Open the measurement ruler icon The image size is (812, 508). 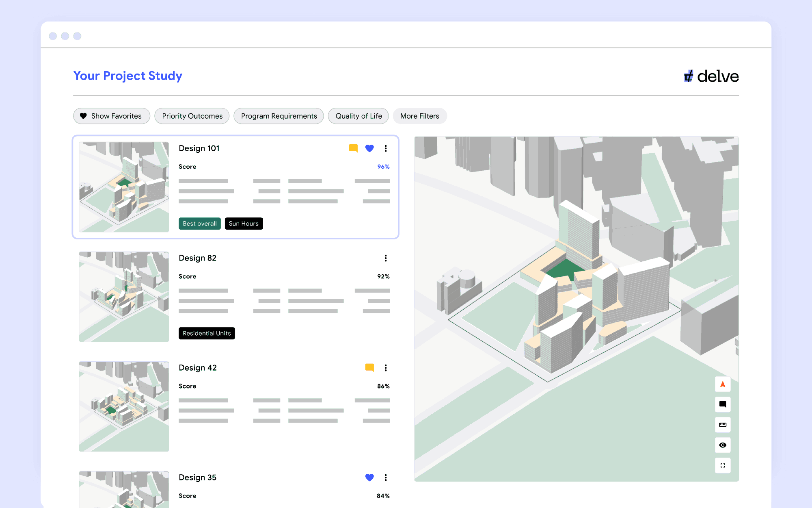pos(723,424)
